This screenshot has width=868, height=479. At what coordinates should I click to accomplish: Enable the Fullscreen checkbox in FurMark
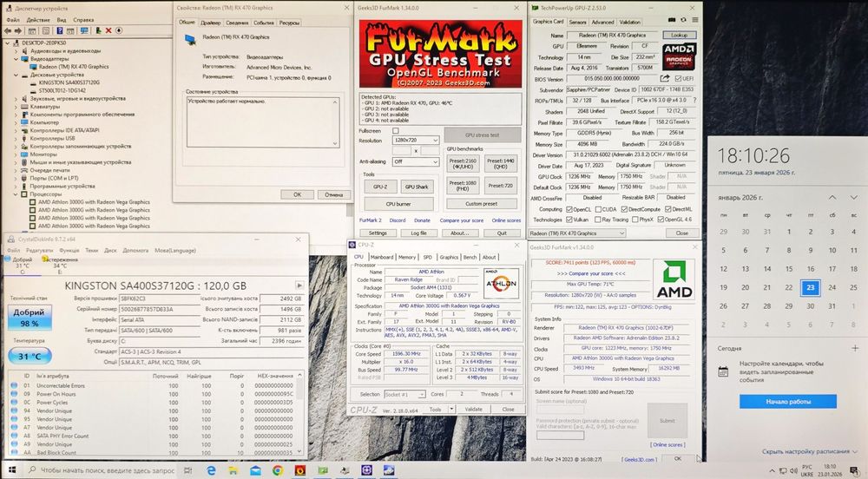coord(395,131)
